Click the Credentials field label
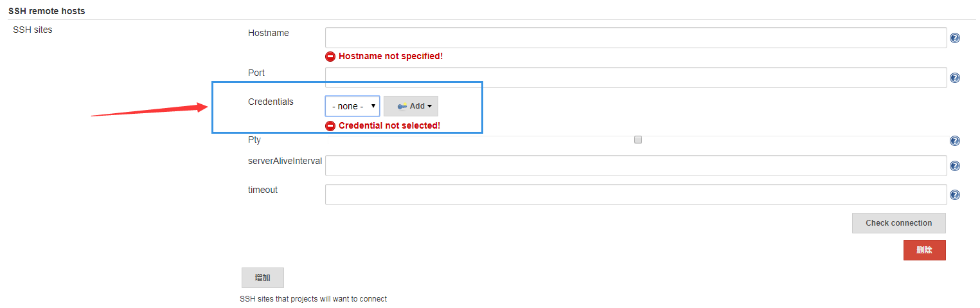 (271, 102)
